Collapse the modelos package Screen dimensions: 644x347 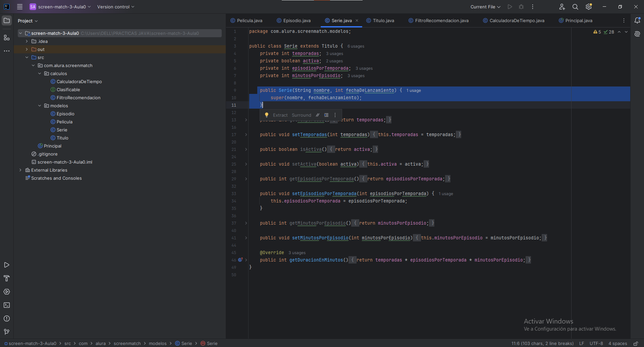(x=40, y=106)
